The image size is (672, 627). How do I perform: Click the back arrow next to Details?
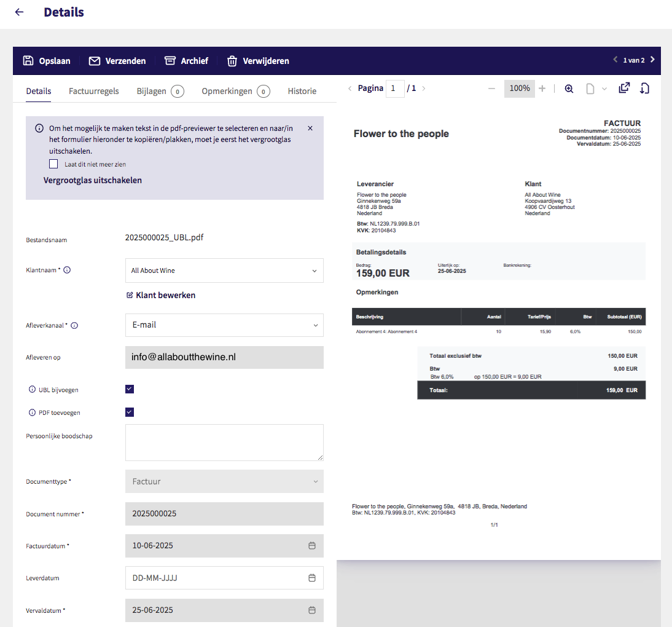pyautogui.click(x=19, y=12)
